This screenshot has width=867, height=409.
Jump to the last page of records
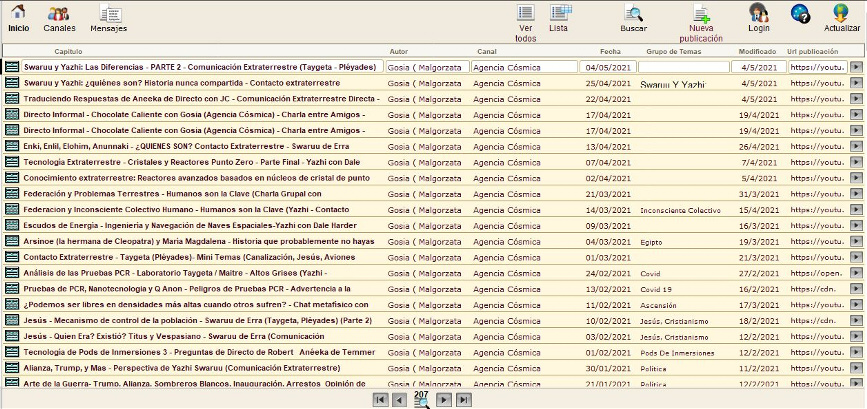[x=463, y=399]
